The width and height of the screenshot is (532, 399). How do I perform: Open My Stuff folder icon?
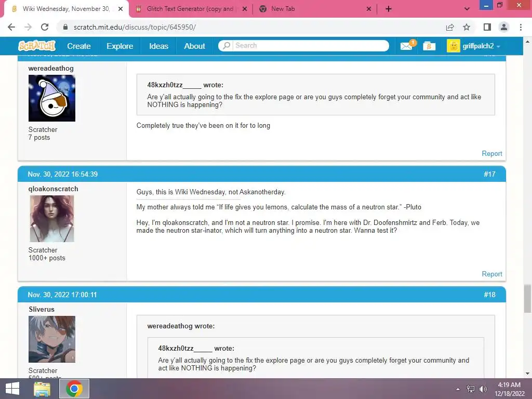(x=429, y=46)
